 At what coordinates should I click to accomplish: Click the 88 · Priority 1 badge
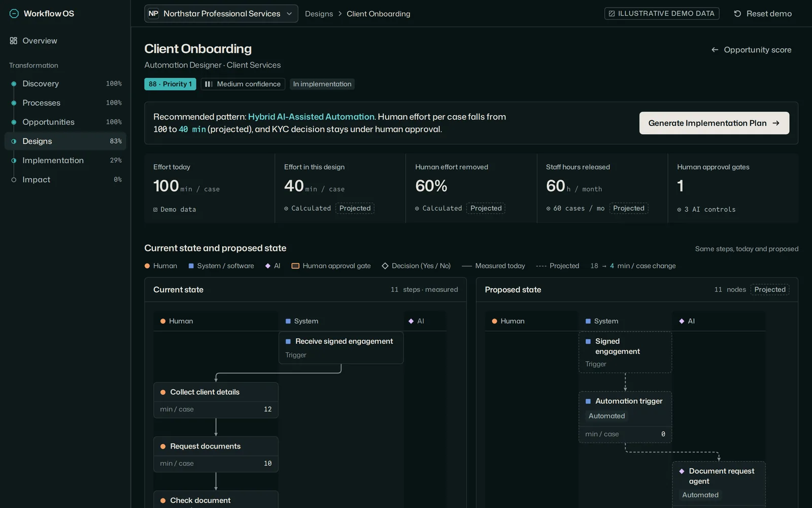coord(170,84)
